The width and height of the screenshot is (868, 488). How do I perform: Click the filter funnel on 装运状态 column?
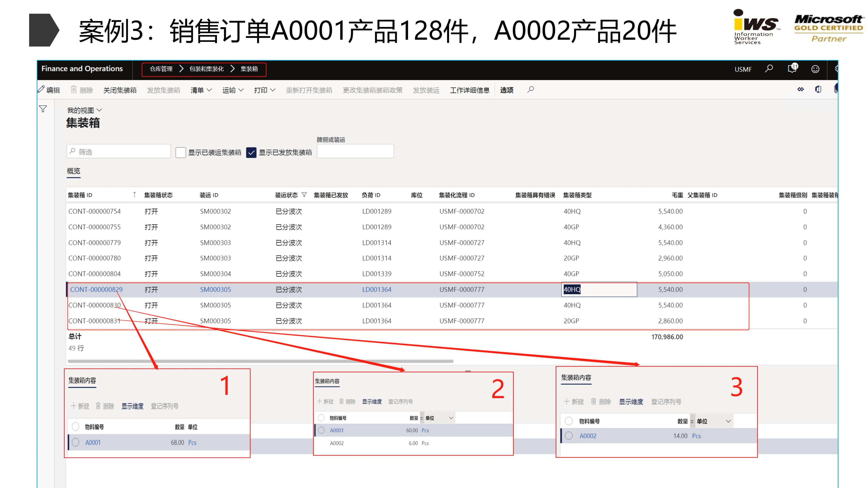(304, 195)
